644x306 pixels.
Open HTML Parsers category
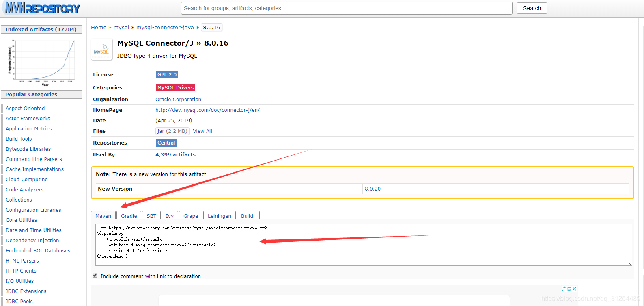tap(22, 261)
